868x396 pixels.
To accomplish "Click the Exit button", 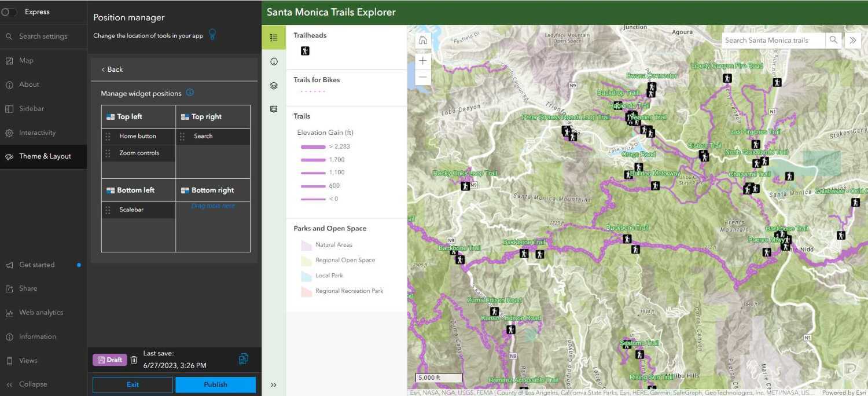I will 133,384.
